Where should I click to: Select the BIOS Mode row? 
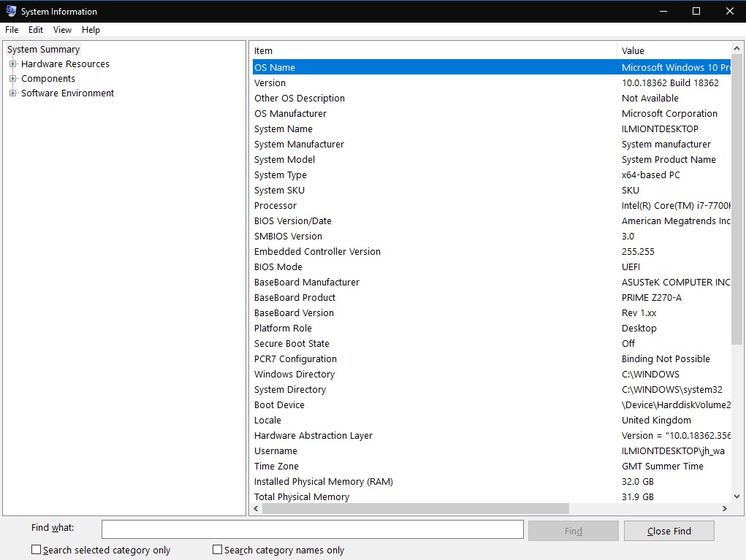[x=492, y=266]
